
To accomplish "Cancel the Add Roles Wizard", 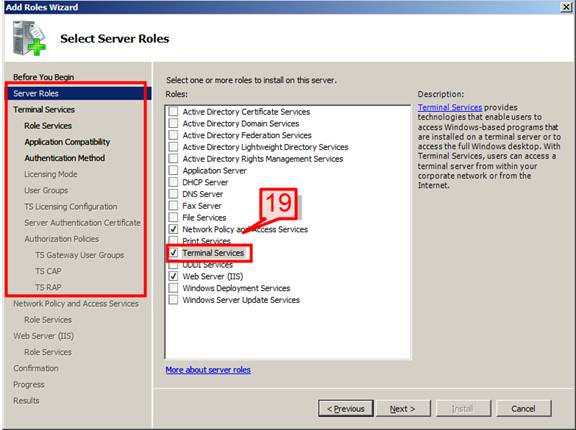I will [523, 409].
